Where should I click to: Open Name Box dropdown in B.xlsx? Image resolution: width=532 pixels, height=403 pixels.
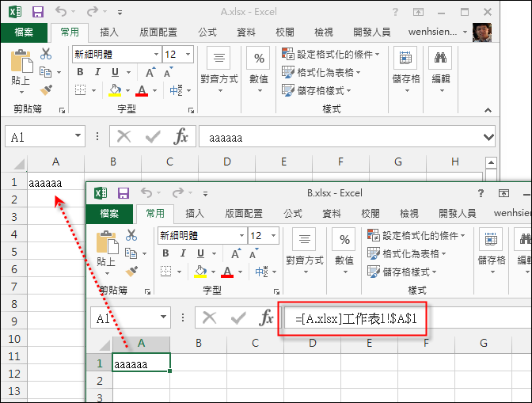pos(163,317)
